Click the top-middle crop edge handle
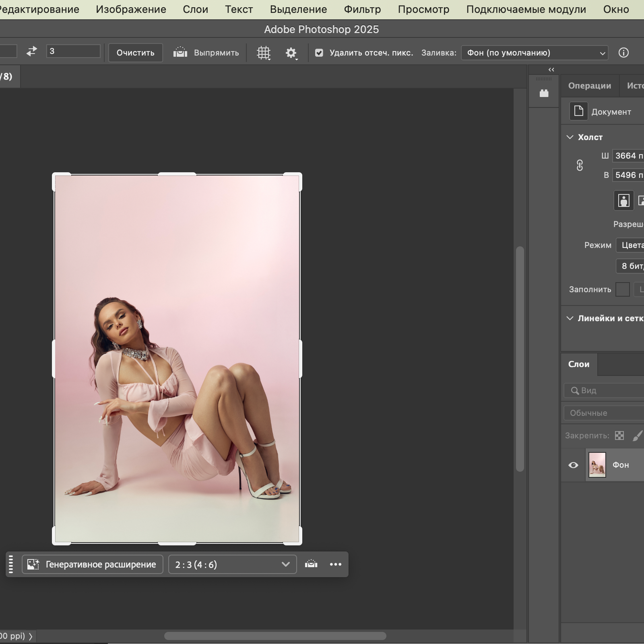 pyautogui.click(x=177, y=174)
